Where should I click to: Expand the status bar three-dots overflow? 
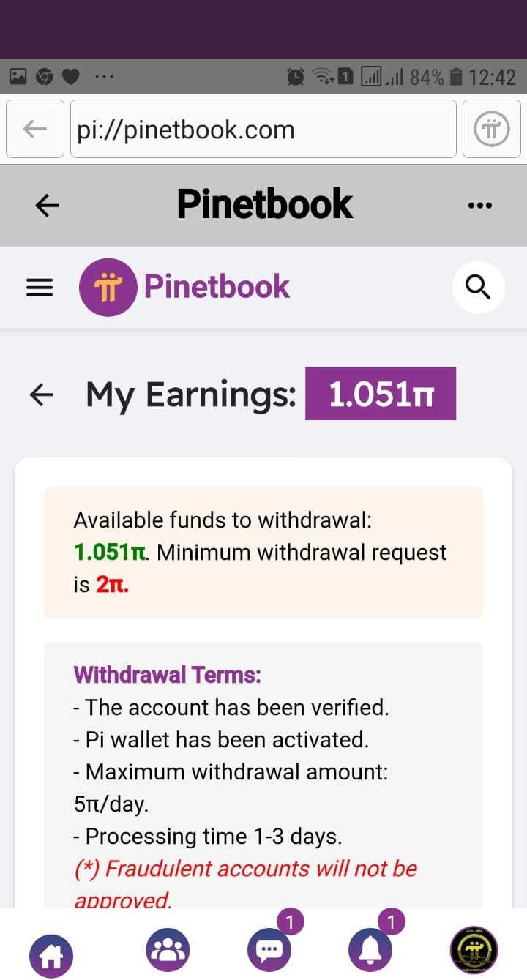tap(100, 76)
